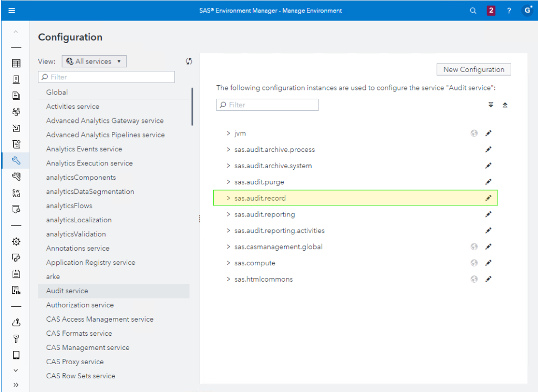Screen dimensions: 538x392
Task: Expand the sas.audit.reporting entry
Action: (228, 214)
